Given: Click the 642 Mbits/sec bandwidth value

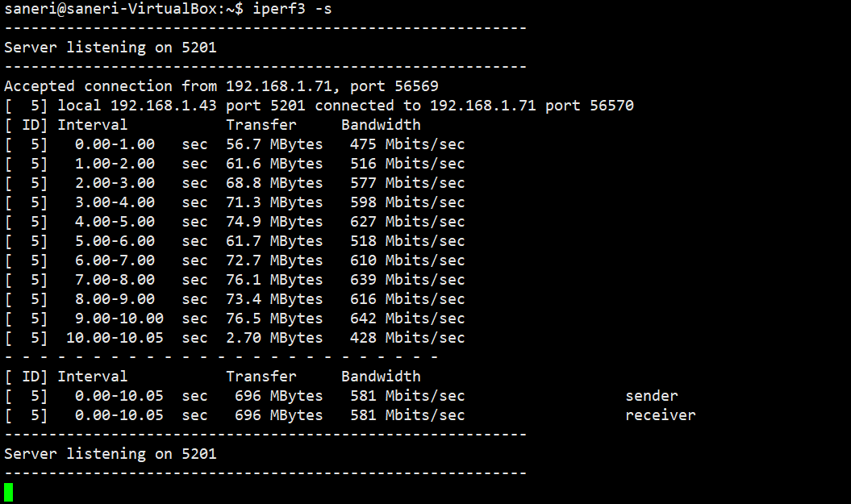Looking at the screenshot, I should pos(407,319).
